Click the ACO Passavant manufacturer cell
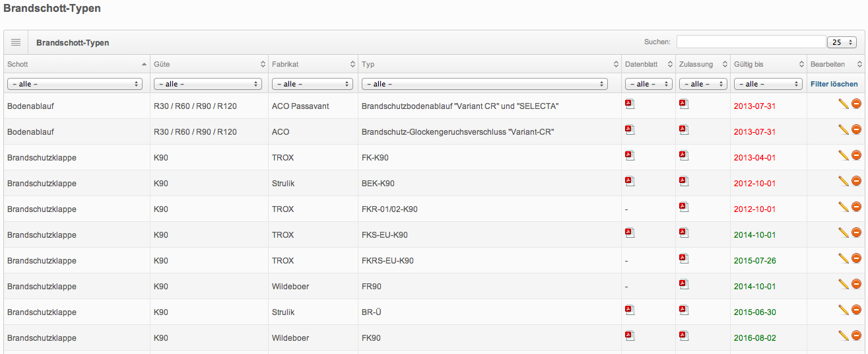Screen dimensions: 868x354 pos(300,106)
